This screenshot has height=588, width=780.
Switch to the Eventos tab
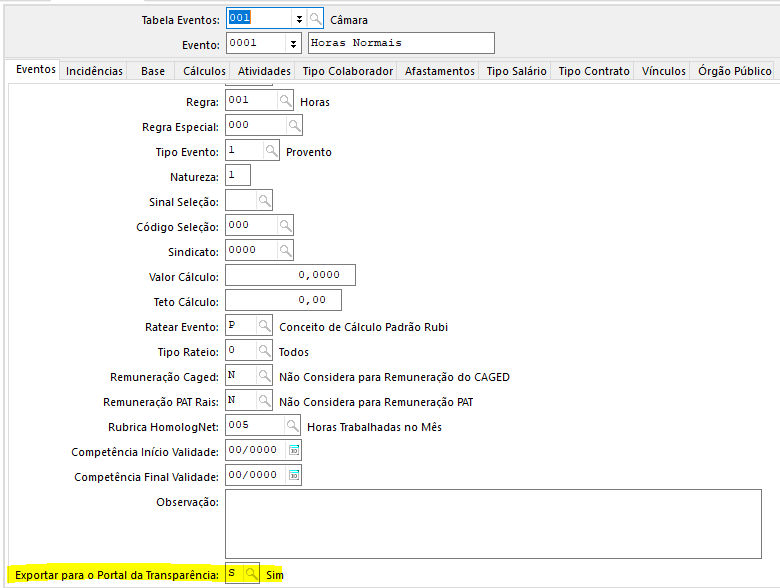pos(36,69)
